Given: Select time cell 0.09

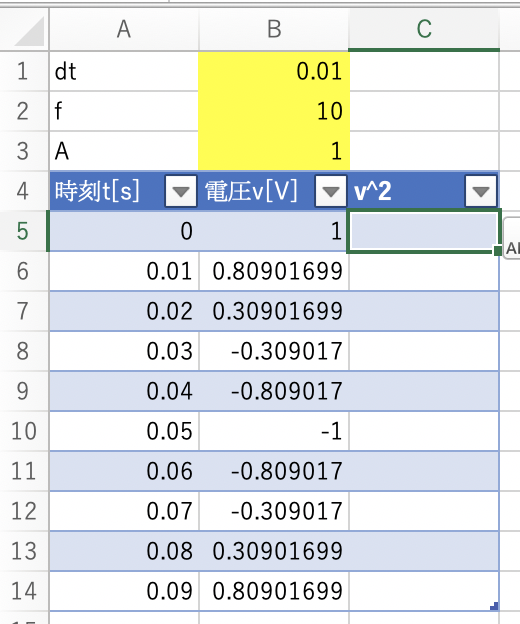Looking at the screenshot, I should (x=124, y=591).
